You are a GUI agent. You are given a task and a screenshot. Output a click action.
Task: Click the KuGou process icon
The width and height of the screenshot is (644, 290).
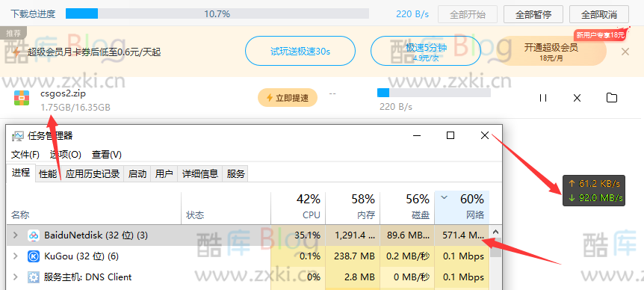34,256
